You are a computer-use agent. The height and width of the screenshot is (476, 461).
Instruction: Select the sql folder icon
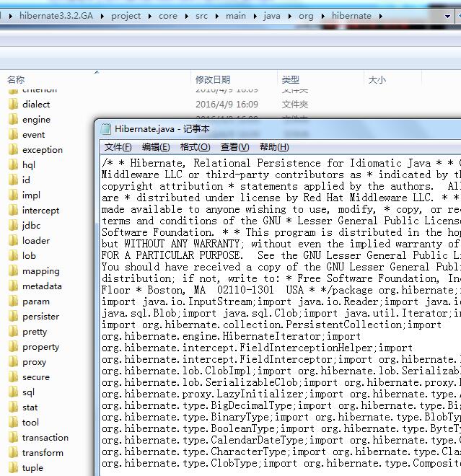pos(13,392)
